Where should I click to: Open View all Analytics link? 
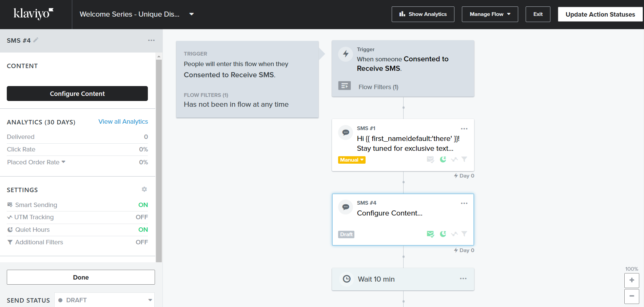pyautogui.click(x=123, y=122)
